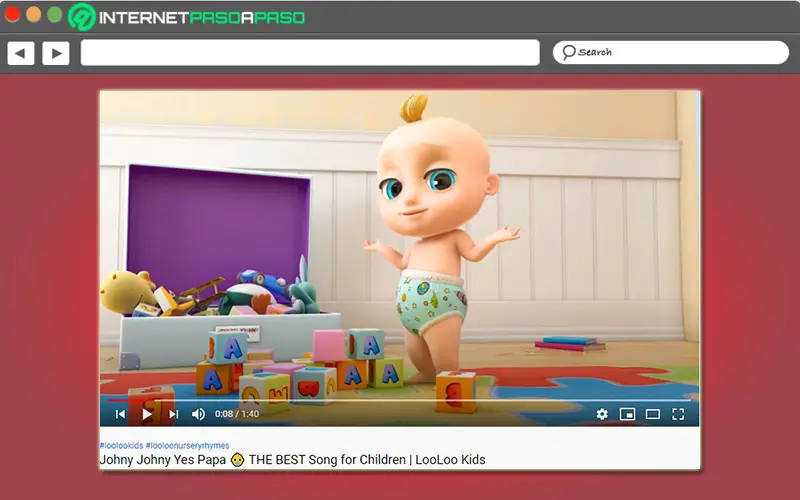
Task: Close the window with red button
Action: click(x=12, y=14)
